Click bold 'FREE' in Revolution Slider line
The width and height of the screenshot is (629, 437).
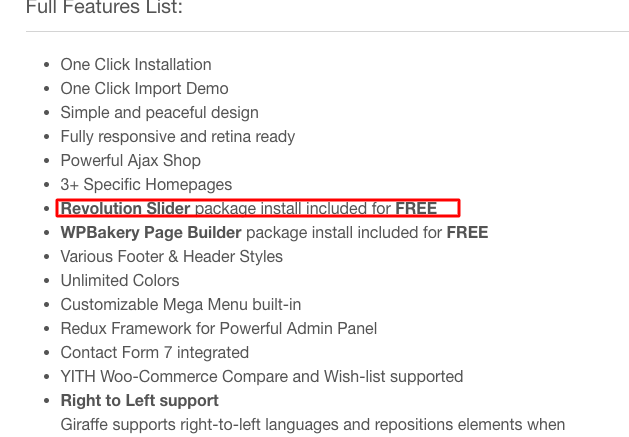(x=416, y=209)
